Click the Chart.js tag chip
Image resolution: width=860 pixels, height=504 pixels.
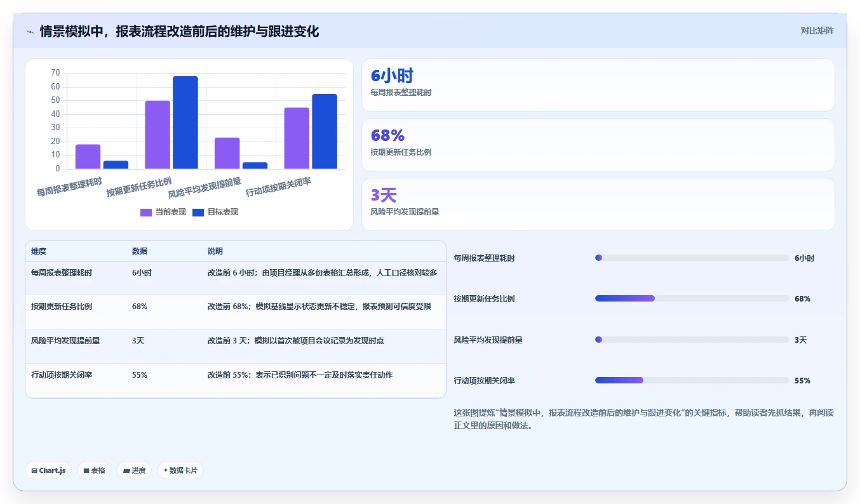tap(48, 470)
